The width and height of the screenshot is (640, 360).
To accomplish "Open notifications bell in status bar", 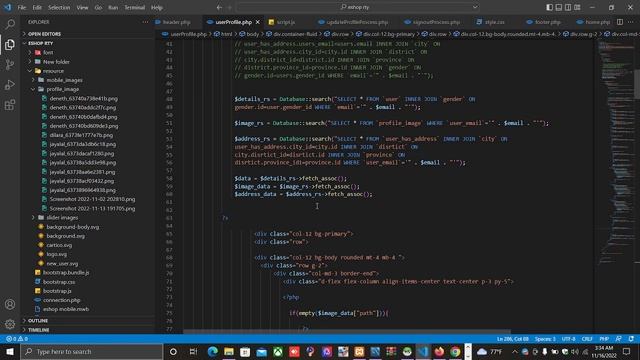I will click(x=631, y=339).
